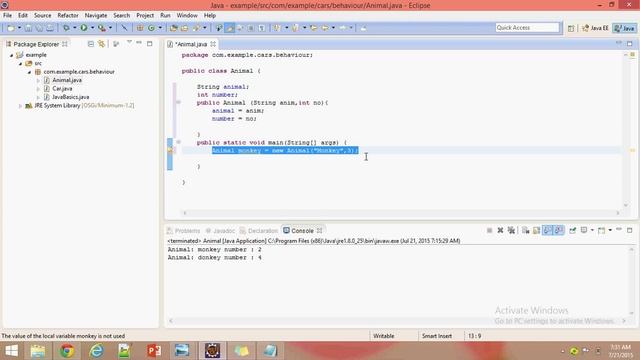Click Remove Launch X in Console
The height and width of the screenshot is (360, 640).
[x=500, y=231]
